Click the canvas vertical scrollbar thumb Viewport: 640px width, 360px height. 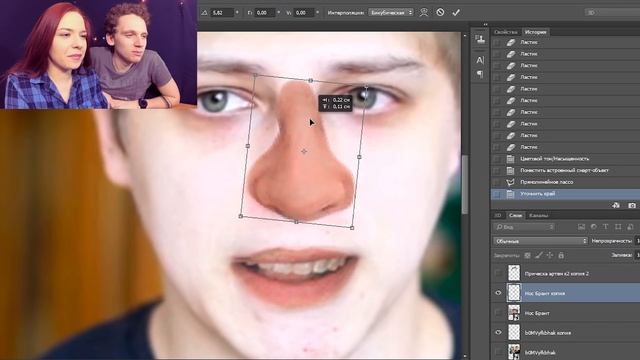pos(465,184)
